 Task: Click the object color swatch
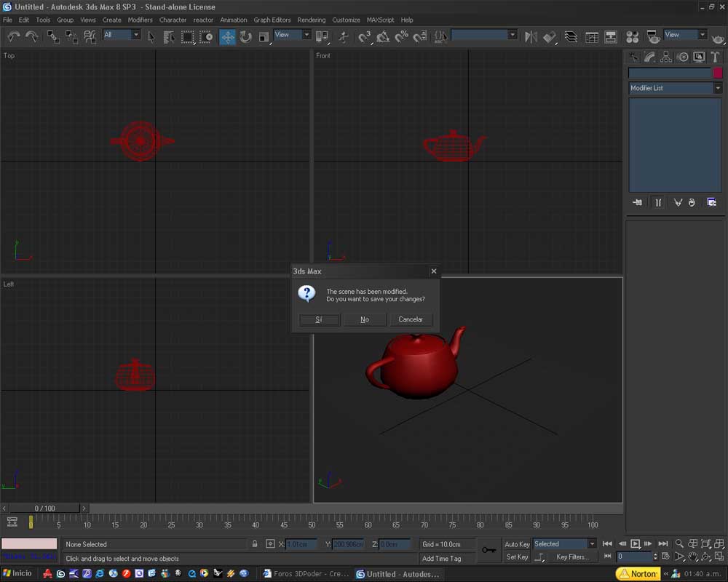(x=718, y=73)
